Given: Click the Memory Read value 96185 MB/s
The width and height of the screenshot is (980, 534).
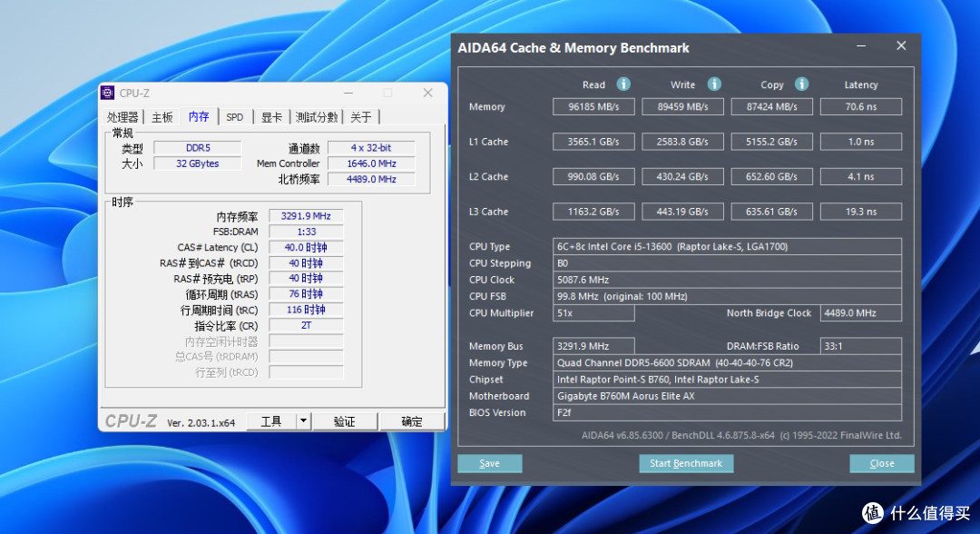Looking at the screenshot, I should [x=593, y=107].
